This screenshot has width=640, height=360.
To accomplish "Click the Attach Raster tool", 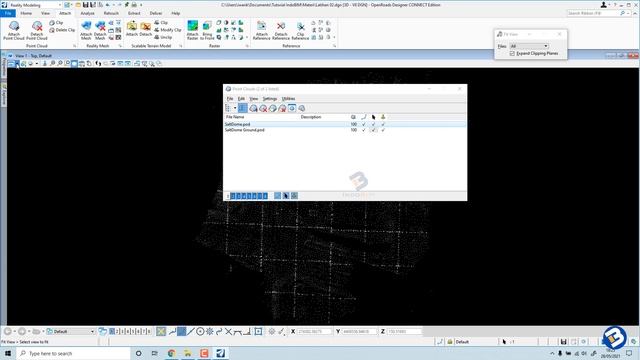I will [192, 31].
